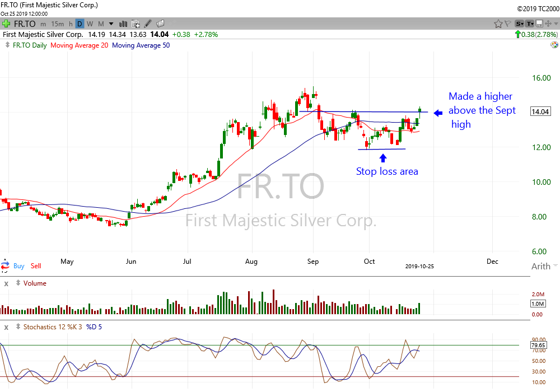The height and width of the screenshot is (392, 560).
Task: Click the 'Stochastics 12 %K 3' label
Action: pos(53,326)
